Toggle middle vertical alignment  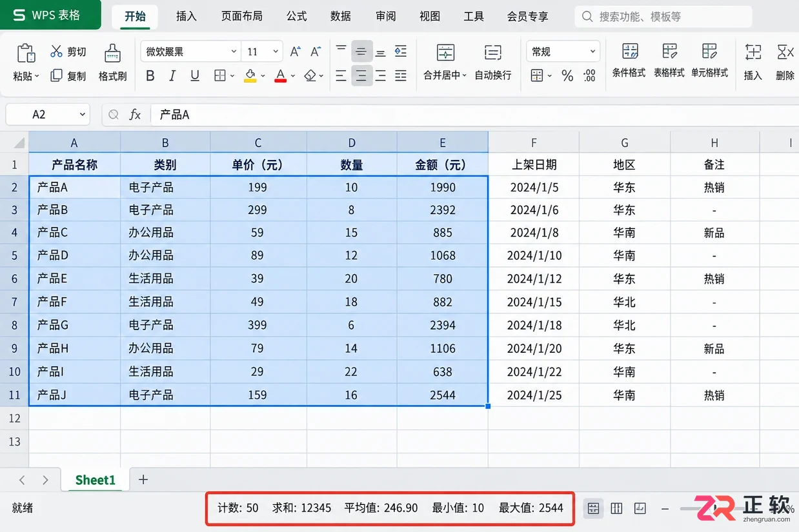point(361,52)
